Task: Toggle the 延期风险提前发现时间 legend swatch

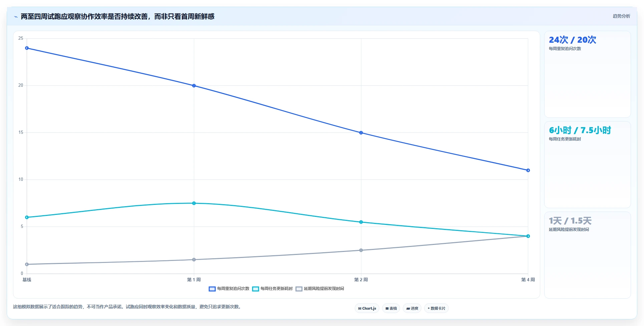Action: click(299, 289)
